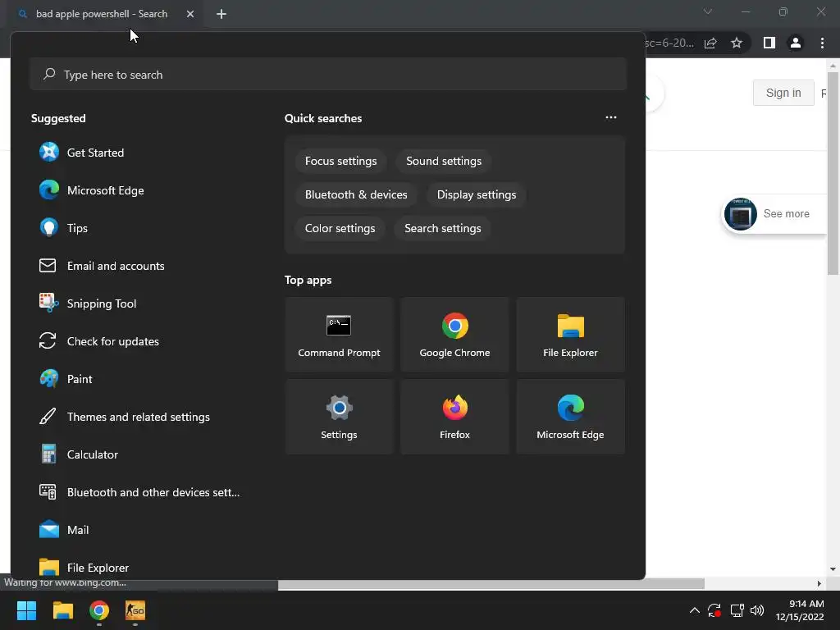
Task: Launch Google Chrome from Top apps
Action: [454, 335]
